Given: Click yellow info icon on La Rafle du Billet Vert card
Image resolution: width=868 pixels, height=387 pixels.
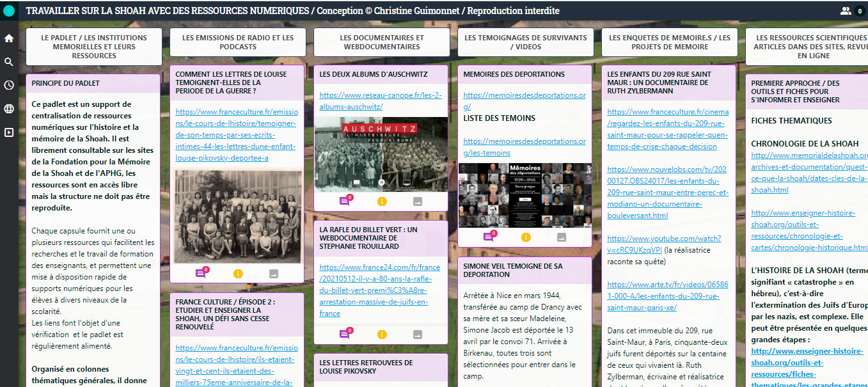Looking at the screenshot, I should (x=382, y=334).
